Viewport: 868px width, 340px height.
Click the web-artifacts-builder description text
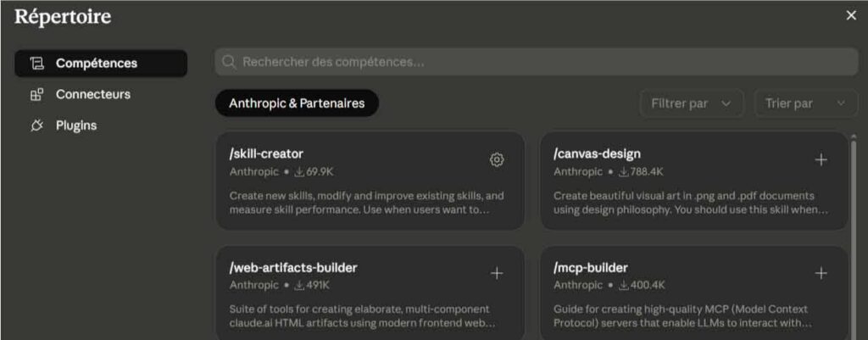point(362,316)
